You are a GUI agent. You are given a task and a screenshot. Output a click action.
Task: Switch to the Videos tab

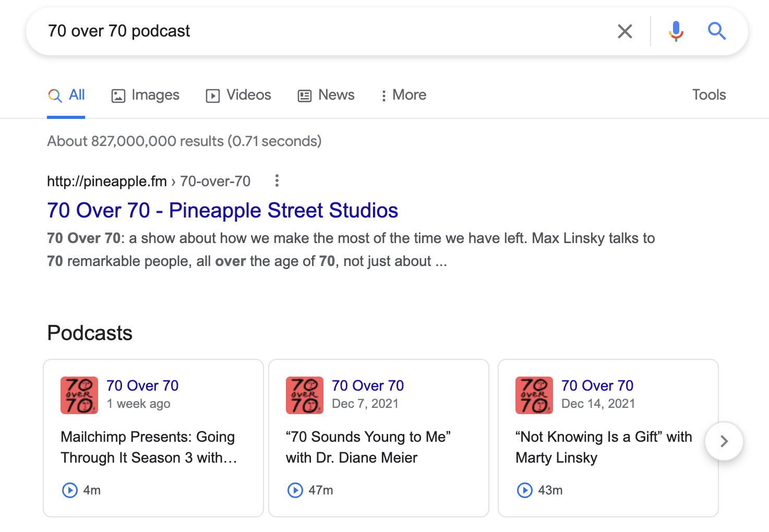[238, 95]
